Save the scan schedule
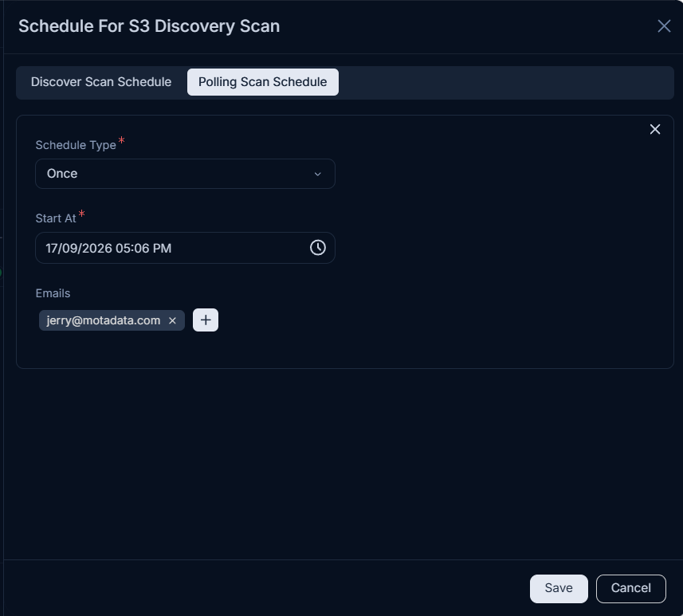 coord(559,589)
